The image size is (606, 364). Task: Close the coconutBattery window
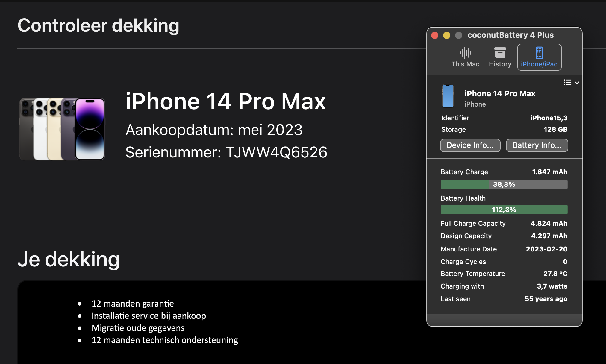pyautogui.click(x=435, y=35)
